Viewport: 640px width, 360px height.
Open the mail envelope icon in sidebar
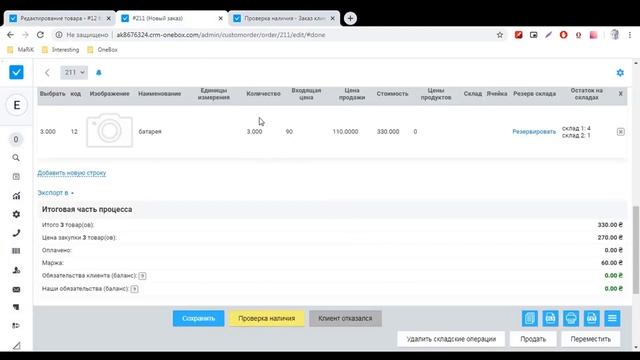pos(16,289)
